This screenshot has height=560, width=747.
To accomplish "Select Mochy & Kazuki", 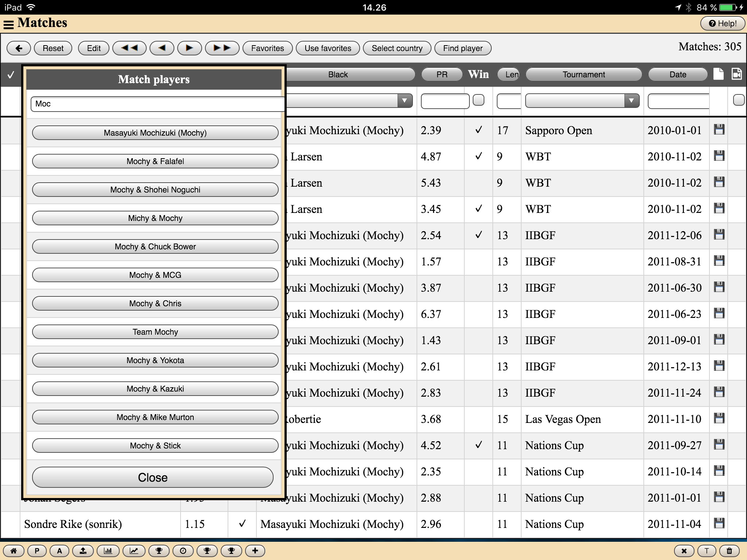I will point(155,389).
